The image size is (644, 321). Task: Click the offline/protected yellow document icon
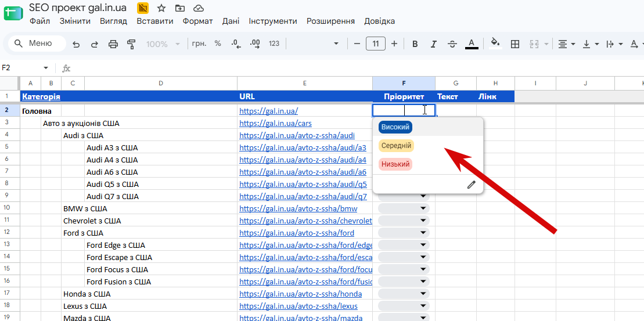point(143,8)
